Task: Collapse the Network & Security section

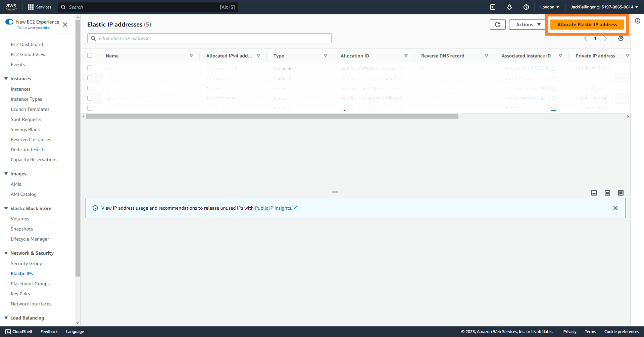Action: click(6, 253)
